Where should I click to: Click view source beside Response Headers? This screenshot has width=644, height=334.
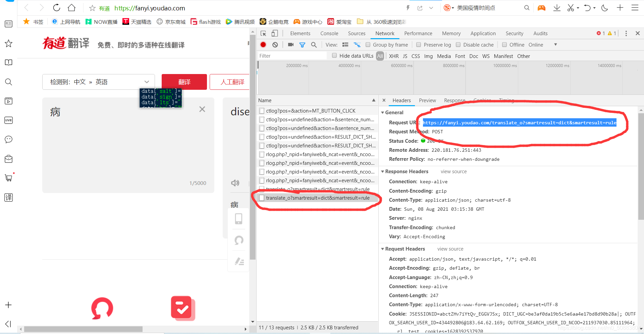click(x=453, y=171)
